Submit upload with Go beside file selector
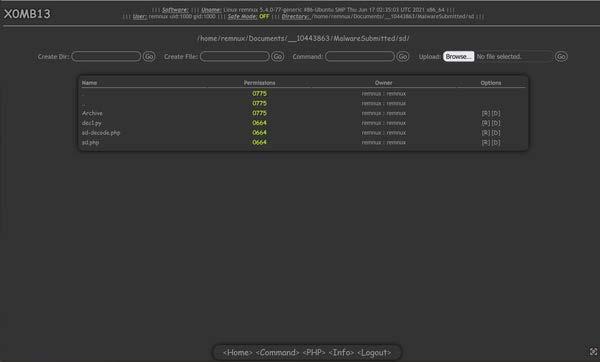600x362 pixels. tap(561, 57)
